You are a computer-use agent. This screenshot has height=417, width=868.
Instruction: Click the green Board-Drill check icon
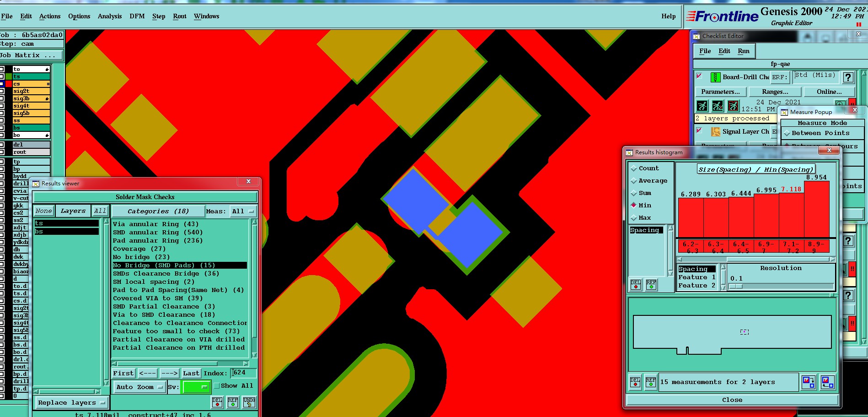point(715,77)
